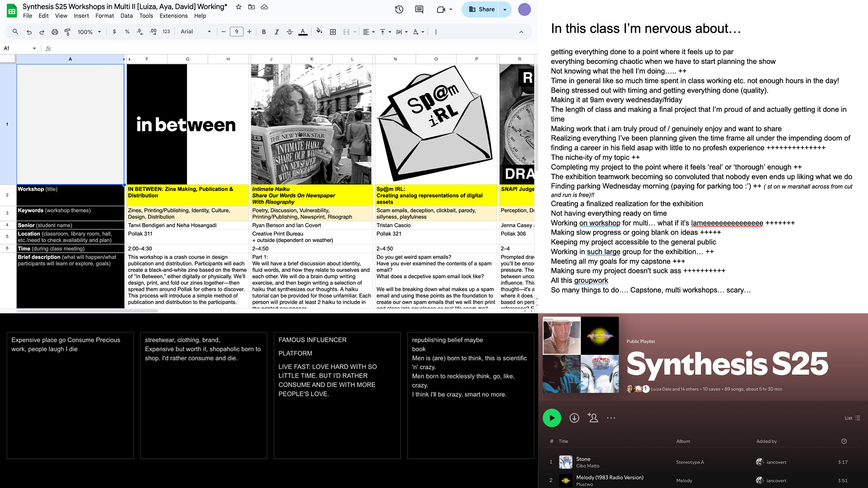The height and width of the screenshot is (488, 868).
Task: Open the version history clock icon
Action: 399,9
